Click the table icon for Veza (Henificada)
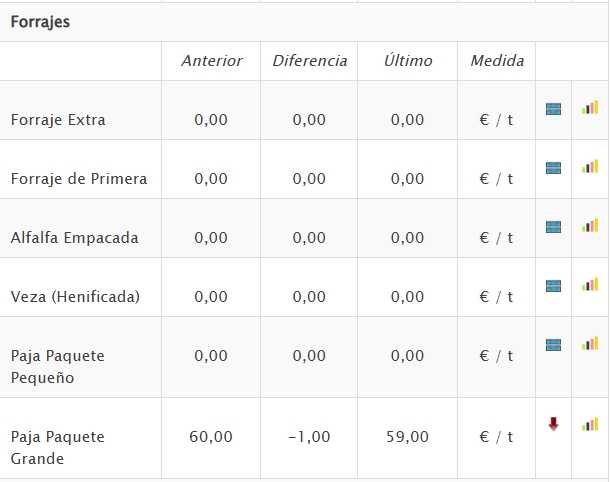This screenshot has height=482, width=610. [553, 285]
